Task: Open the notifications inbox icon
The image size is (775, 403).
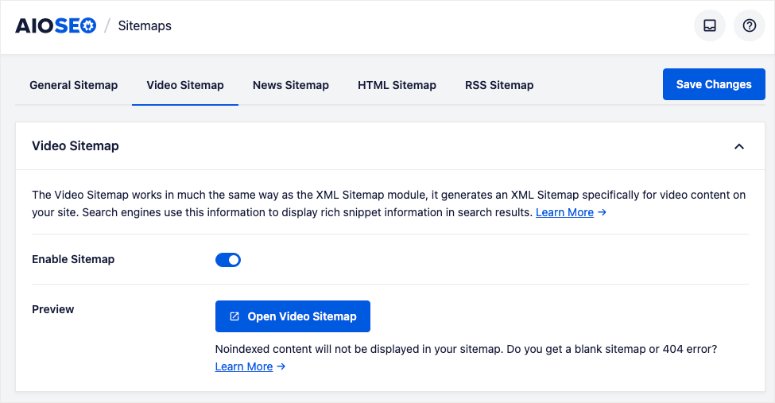Action: (709, 26)
